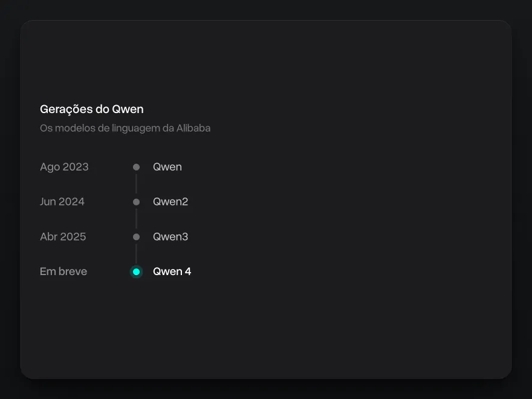The width and height of the screenshot is (532, 399).
Task: Click the Qwen3 generation label
Action: 170,236
